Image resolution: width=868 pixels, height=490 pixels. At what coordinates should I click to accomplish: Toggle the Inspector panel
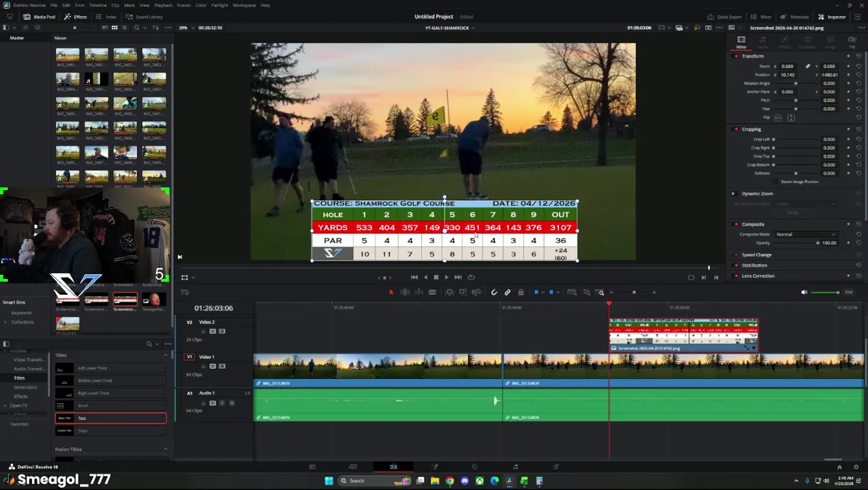(832, 16)
